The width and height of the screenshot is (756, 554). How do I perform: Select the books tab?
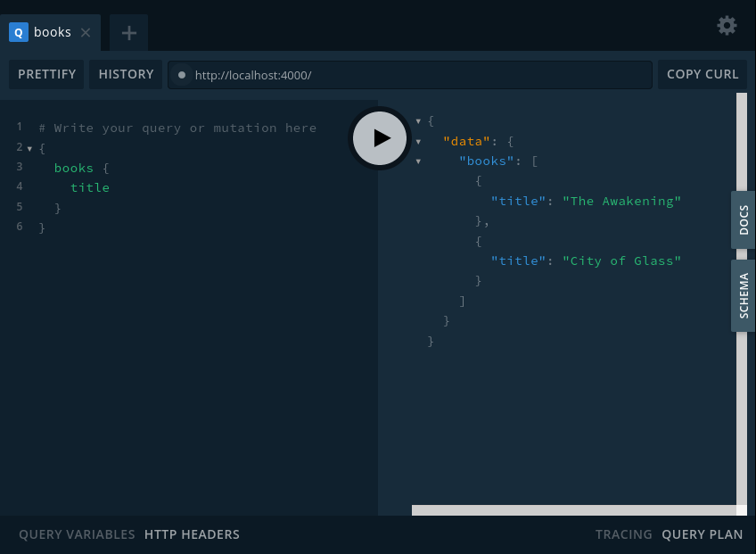(50, 32)
